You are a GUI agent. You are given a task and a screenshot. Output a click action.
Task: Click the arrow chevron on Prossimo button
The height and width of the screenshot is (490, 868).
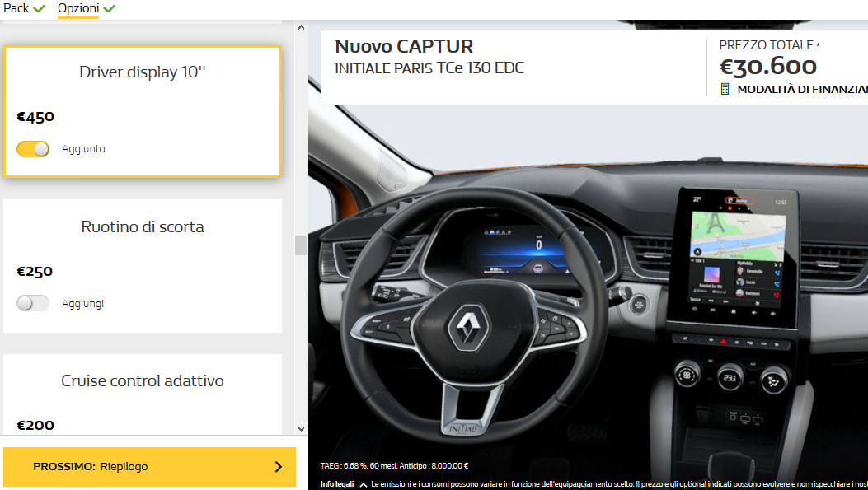click(x=279, y=467)
